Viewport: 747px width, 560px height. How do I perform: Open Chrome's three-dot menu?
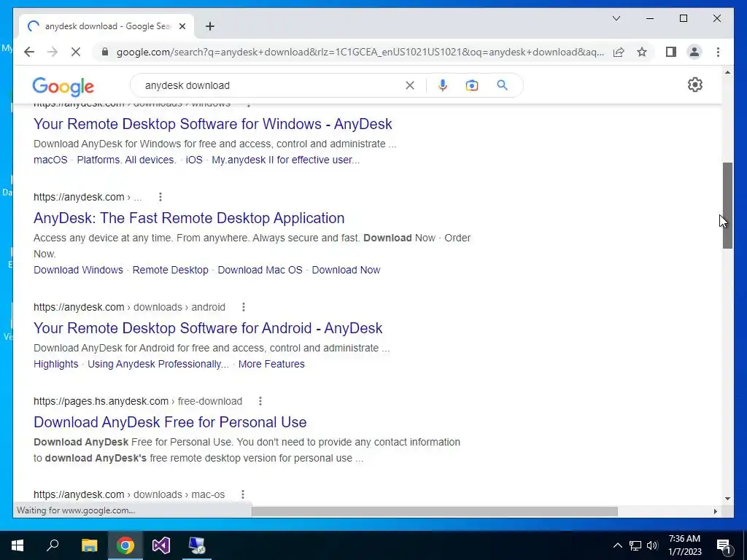tap(718, 52)
